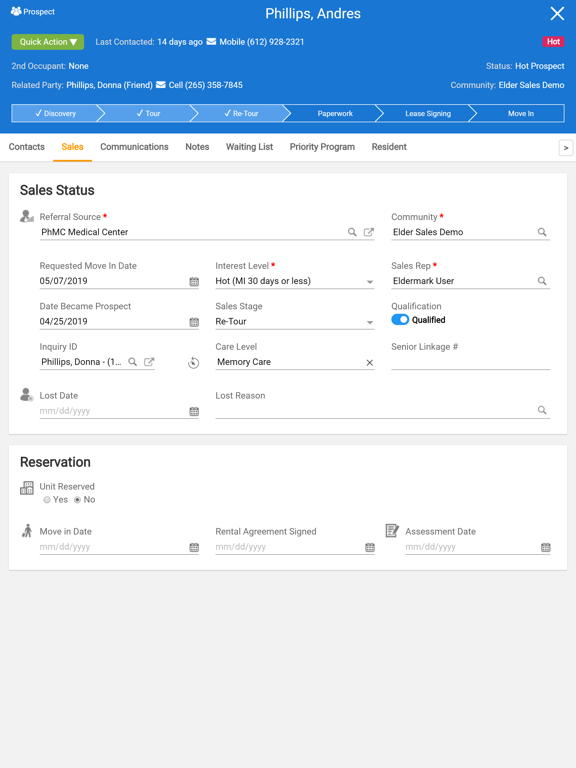Viewport: 576px width, 768px height.
Task: Click the lost prospect person icon
Action: coord(26,395)
